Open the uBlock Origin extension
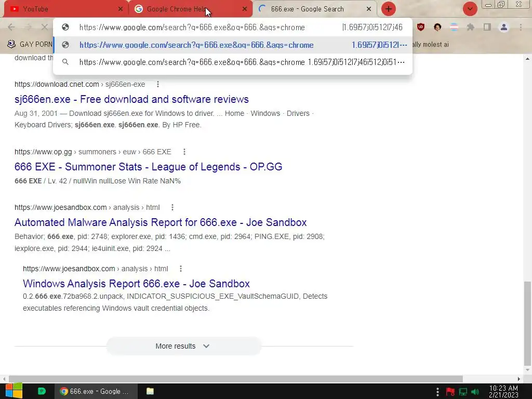Viewport: 532px width, 399px height. 421,27
